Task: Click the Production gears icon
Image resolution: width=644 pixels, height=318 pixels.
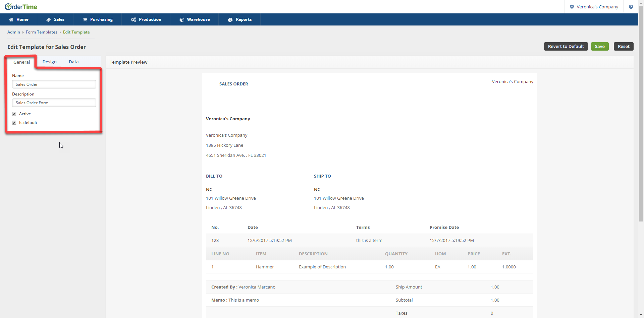Action: [x=133, y=20]
